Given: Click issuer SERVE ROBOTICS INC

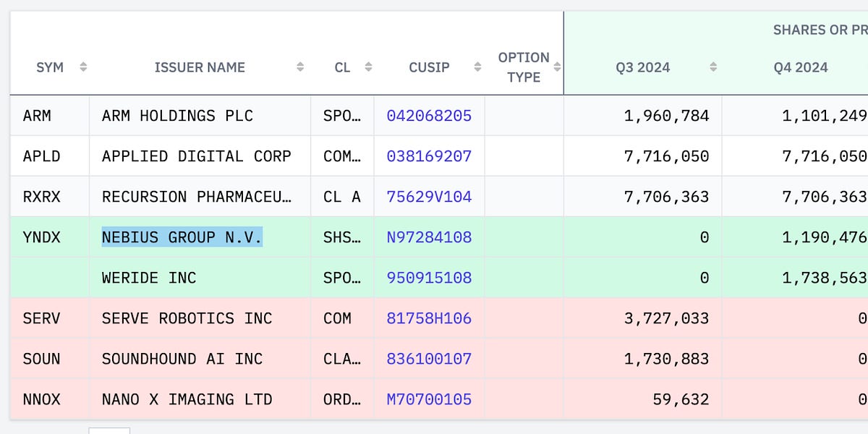Looking at the screenshot, I should point(187,318).
